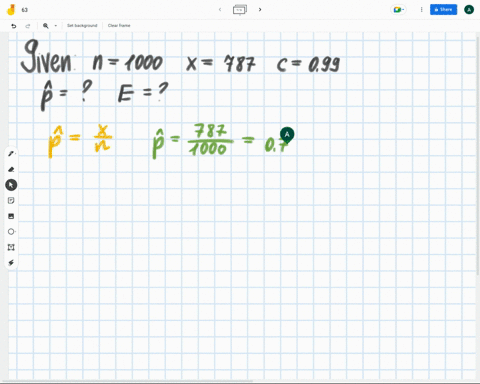Viewport: 480px width, 384px height.
Task: Open the more actions menu
Action: click(421, 10)
